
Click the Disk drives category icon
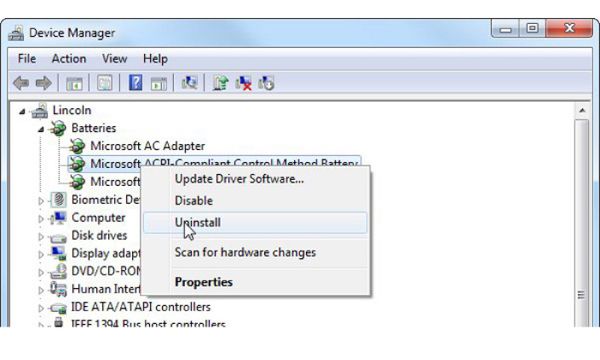tap(58, 238)
